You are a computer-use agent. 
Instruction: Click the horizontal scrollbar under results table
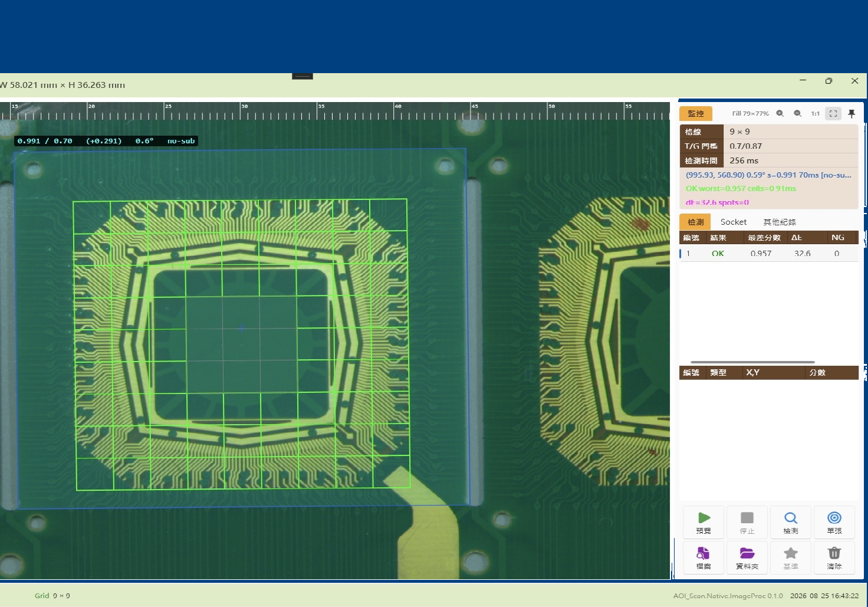point(752,362)
